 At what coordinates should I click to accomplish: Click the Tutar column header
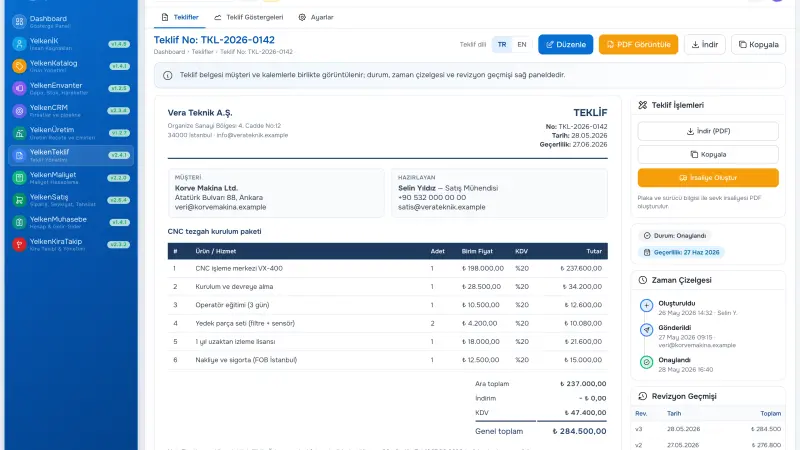click(x=594, y=252)
